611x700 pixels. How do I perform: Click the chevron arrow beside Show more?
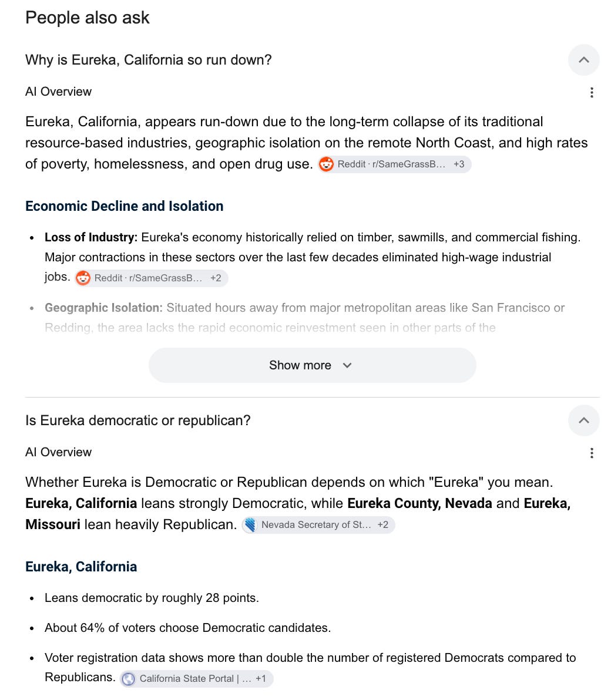(x=347, y=366)
